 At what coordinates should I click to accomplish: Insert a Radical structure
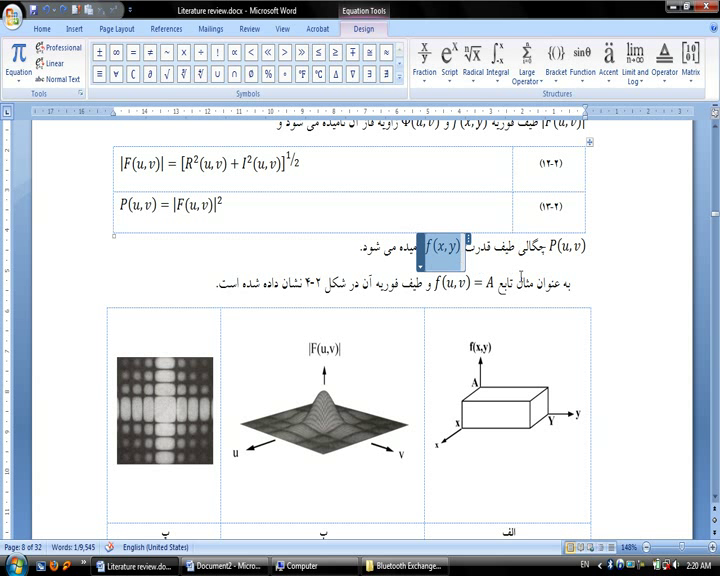tap(473, 59)
